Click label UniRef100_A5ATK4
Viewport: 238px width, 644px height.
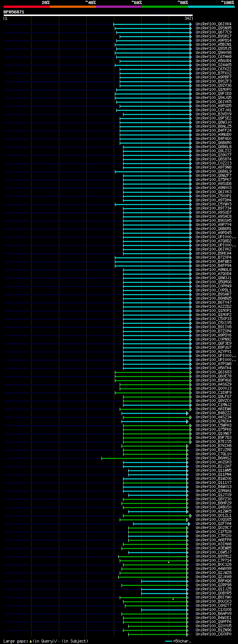(x=213, y=368)
